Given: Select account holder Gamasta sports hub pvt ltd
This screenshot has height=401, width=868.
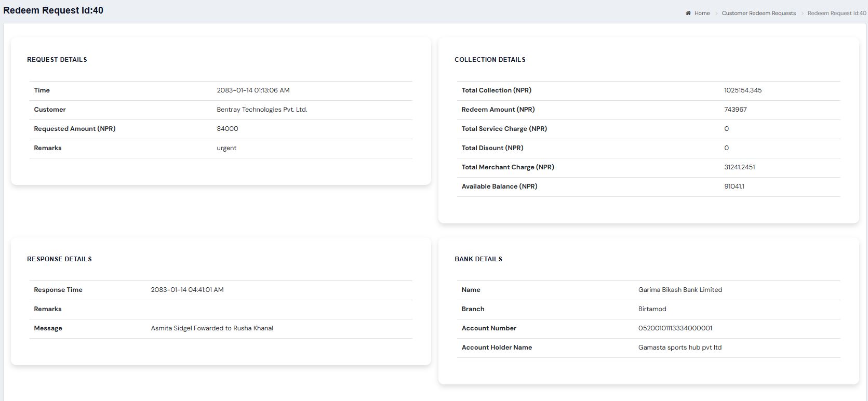Looking at the screenshot, I should (680, 347).
